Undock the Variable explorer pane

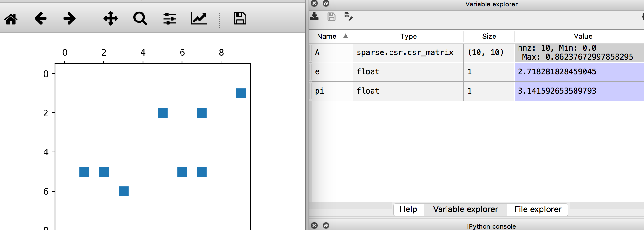coord(326,4)
